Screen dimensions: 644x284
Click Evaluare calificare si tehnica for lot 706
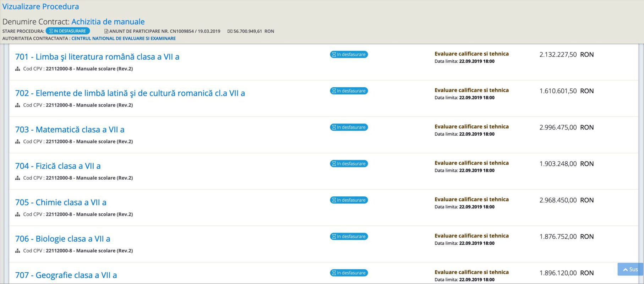[471, 236]
